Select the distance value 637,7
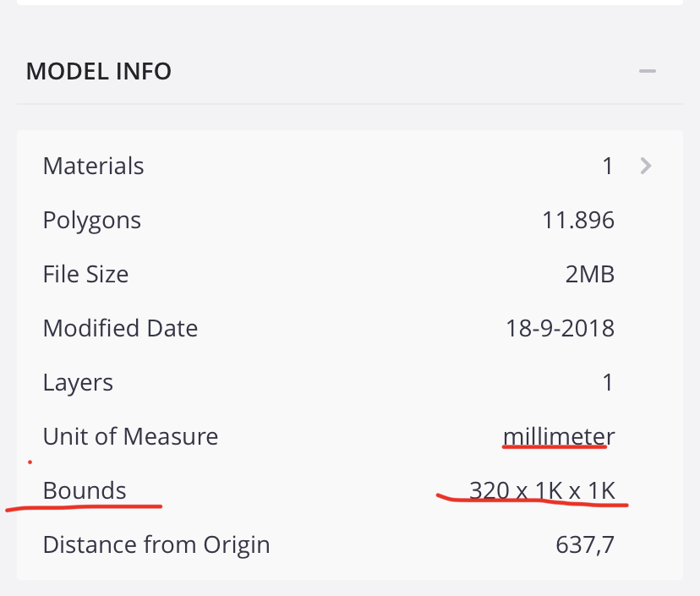This screenshot has width=700, height=596. (585, 544)
